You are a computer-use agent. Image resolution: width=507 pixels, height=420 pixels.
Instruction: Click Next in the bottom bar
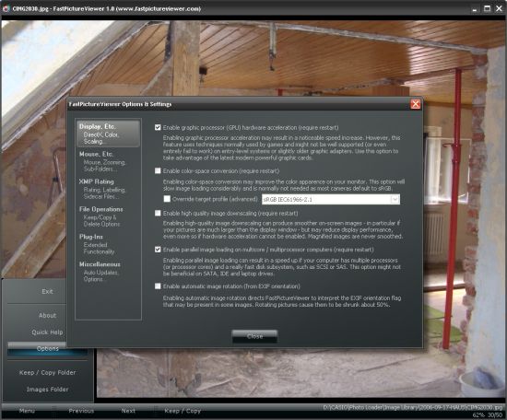[128, 411]
